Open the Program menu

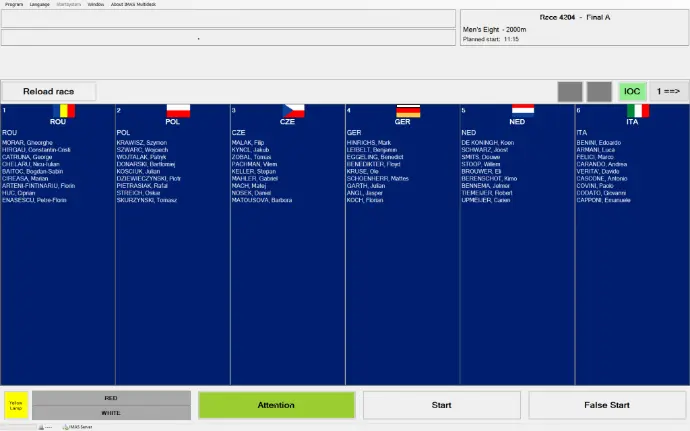(x=13, y=4)
